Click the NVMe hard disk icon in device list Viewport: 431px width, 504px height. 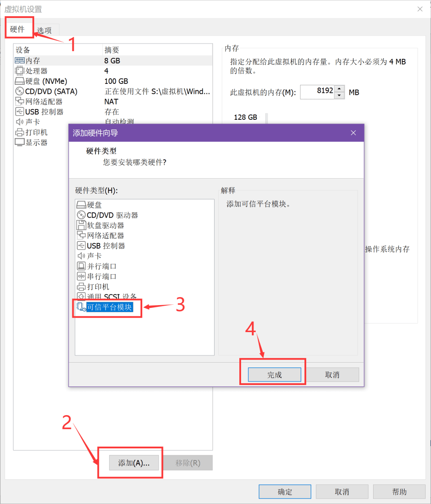[20, 81]
